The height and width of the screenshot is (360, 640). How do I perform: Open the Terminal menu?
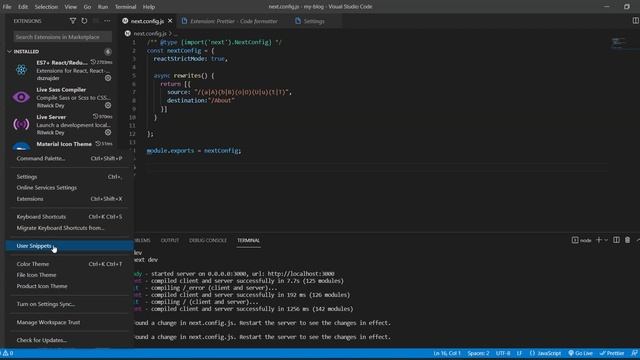coord(125,7)
